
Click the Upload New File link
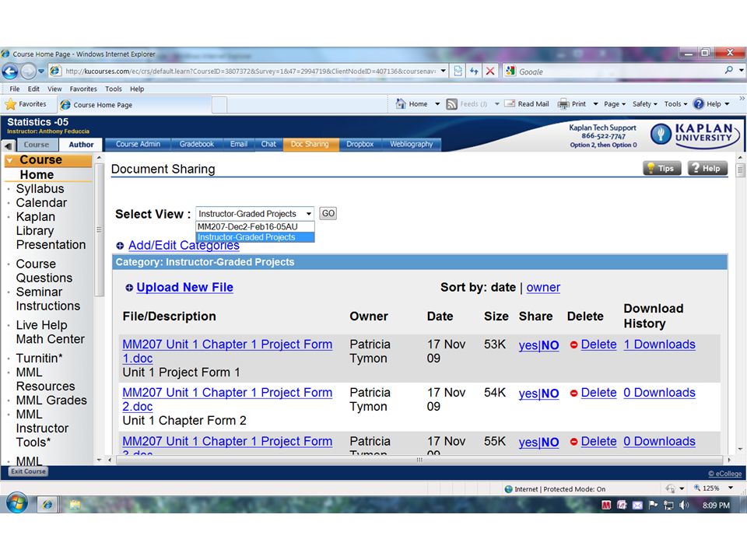[185, 287]
